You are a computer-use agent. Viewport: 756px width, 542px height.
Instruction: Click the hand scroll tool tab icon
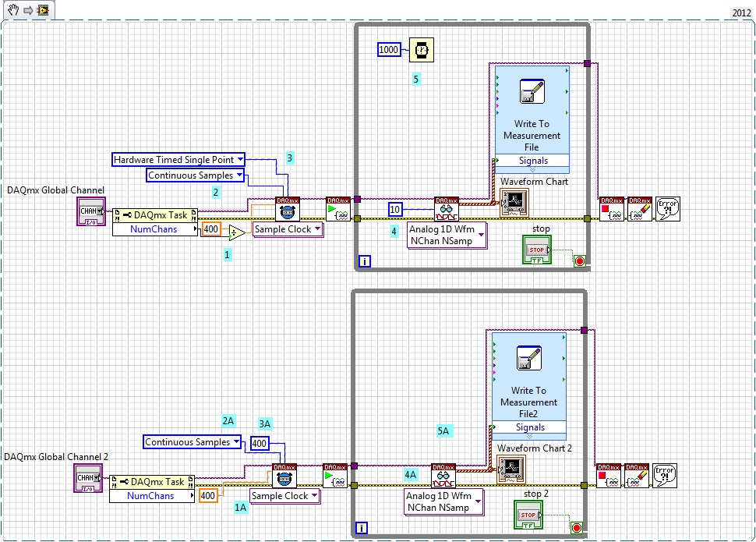pyautogui.click(x=13, y=9)
